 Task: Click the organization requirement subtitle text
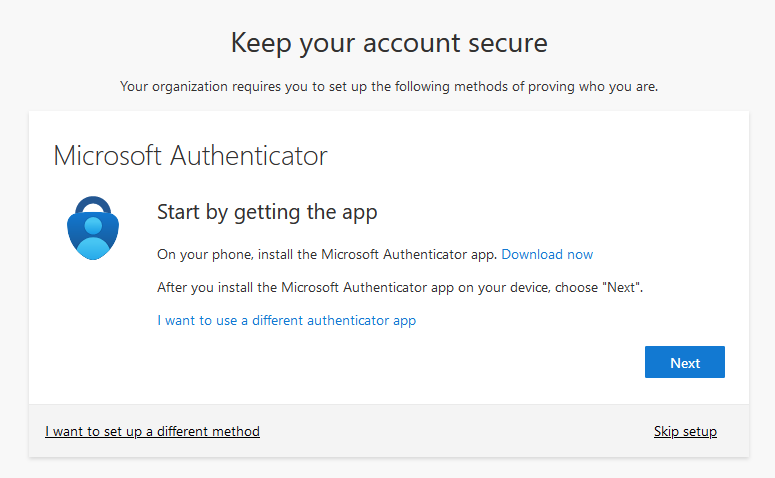(389, 87)
